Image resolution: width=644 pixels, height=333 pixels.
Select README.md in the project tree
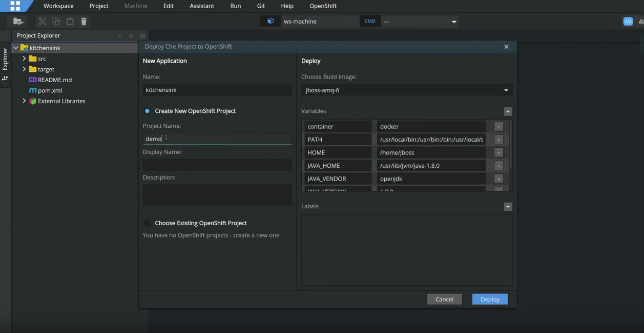[x=55, y=80]
